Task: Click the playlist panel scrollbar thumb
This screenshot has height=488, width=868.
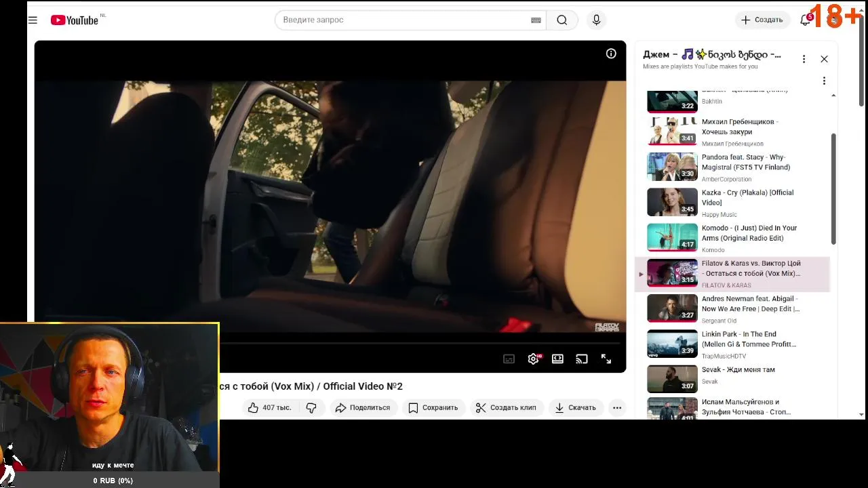Action: tap(833, 189)
